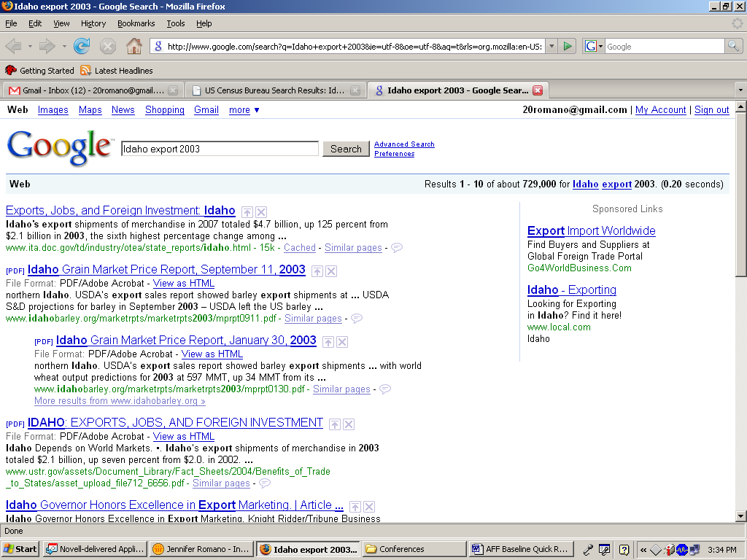Open the list all tabs dropdown
Image resolution: width=747 pixels, height=560 pixels.
point(740,90)
